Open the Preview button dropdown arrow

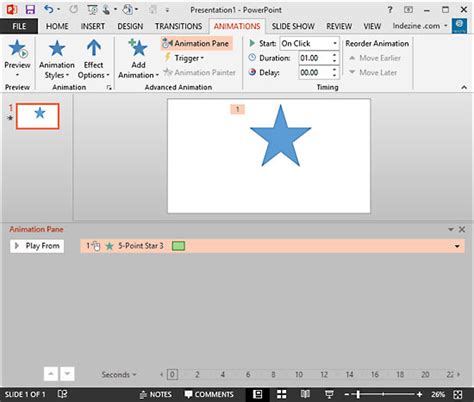point(17,75)
